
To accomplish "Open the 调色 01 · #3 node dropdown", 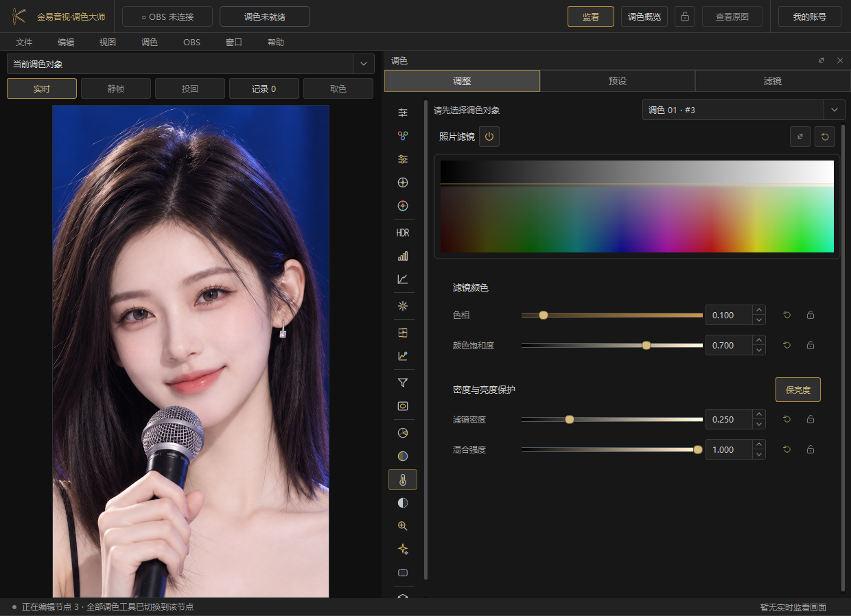I will 744,110.
